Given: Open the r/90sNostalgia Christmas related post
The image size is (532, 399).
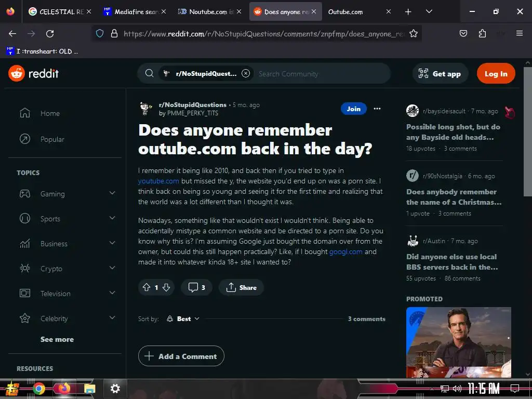Looking at the screenshot, I should (454, 197).
